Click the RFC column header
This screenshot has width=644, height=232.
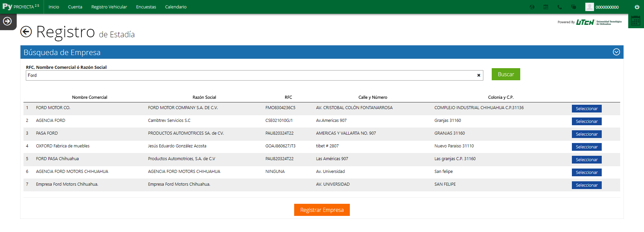click(x=288, y=97)
